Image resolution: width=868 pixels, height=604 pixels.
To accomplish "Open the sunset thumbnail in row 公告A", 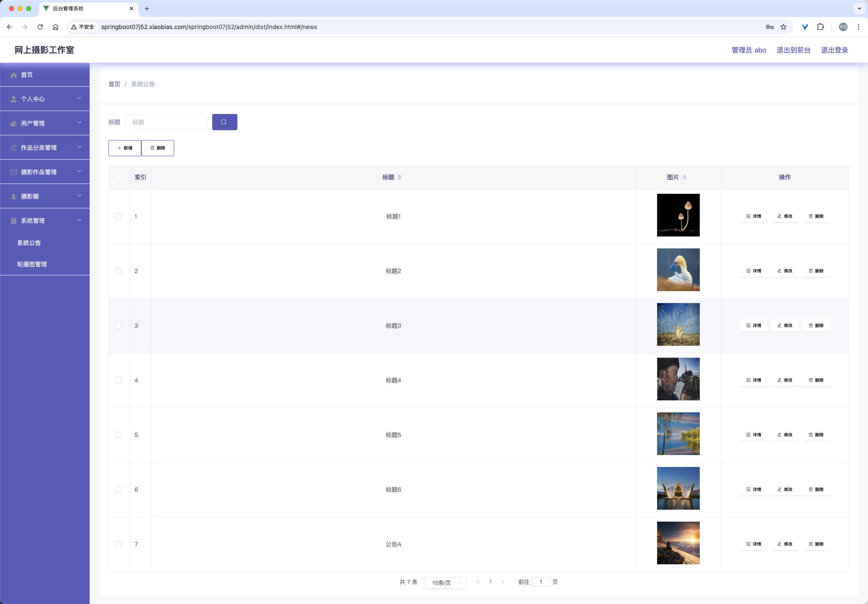I will pyautogui.click(x=678, y=543).
